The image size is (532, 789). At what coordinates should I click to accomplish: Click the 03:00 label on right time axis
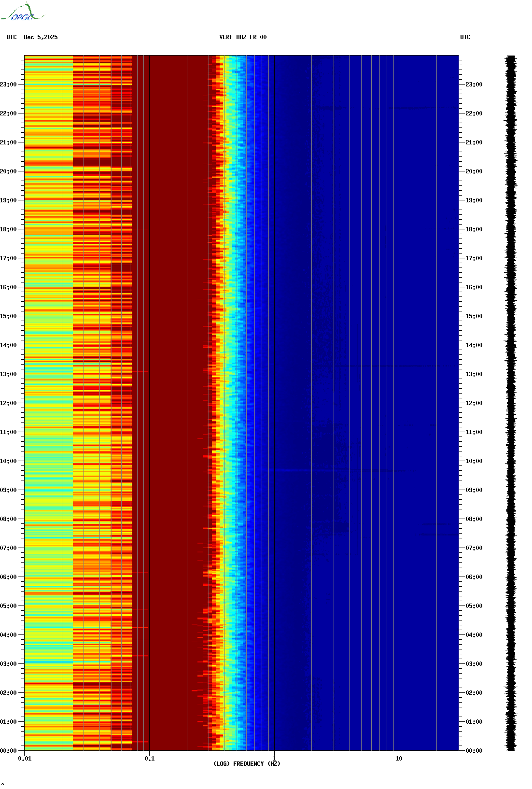click(x=474, y=664)
